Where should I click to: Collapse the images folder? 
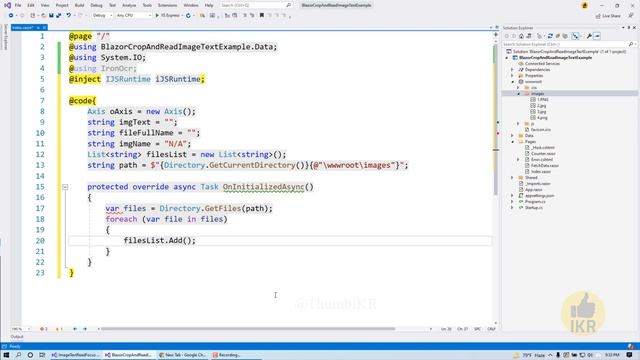coord(519,94)
